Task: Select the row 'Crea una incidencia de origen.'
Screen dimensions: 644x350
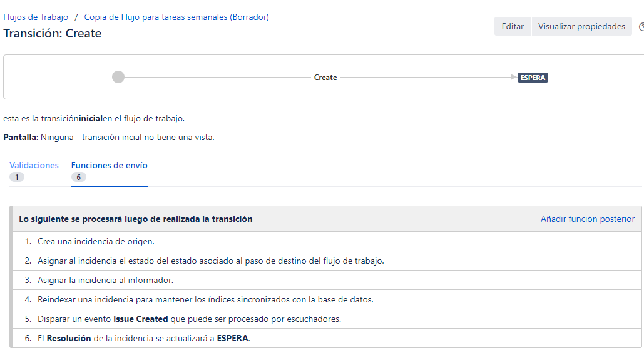Action: [x=327, y=242]
